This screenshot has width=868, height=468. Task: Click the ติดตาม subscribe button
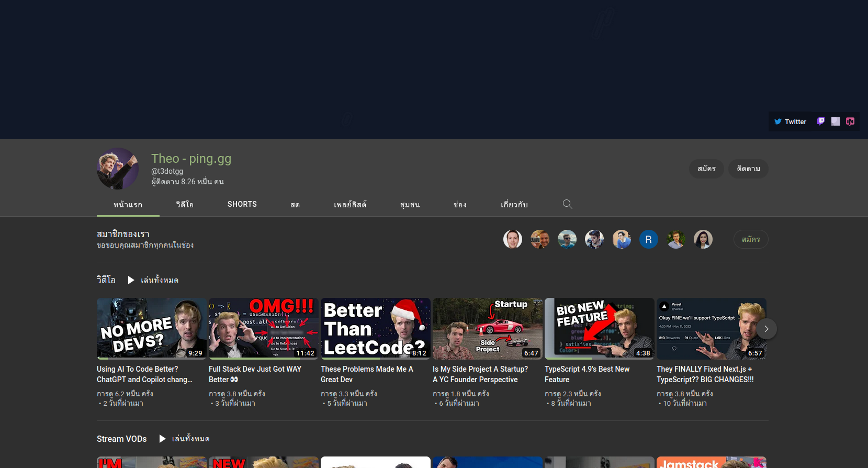748,169
